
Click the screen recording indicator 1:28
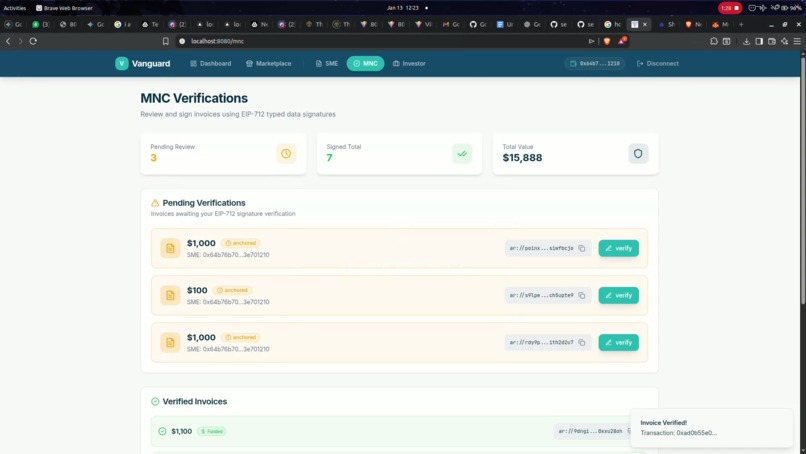[x=730, y=8]
